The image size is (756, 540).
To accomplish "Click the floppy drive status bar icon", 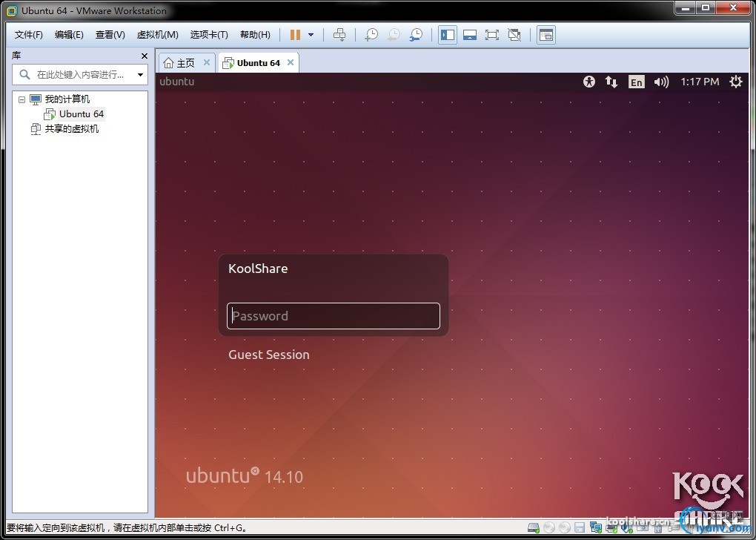I will pos(580,527).
